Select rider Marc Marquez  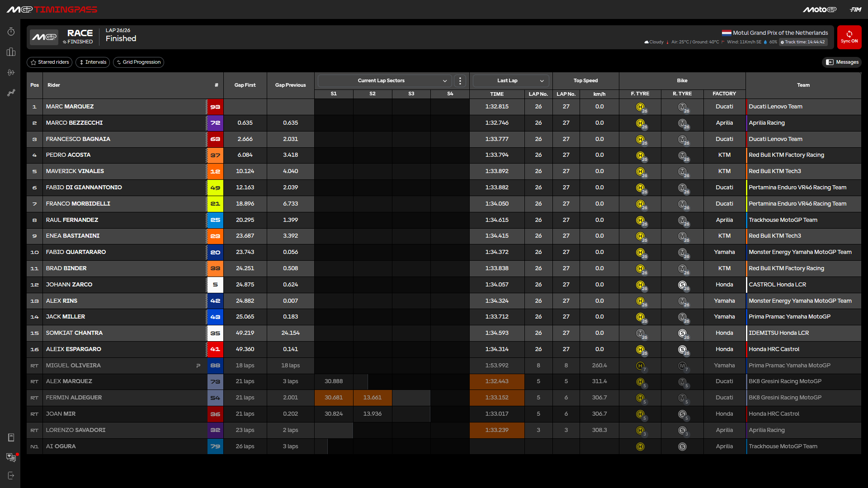pos(70,107)
